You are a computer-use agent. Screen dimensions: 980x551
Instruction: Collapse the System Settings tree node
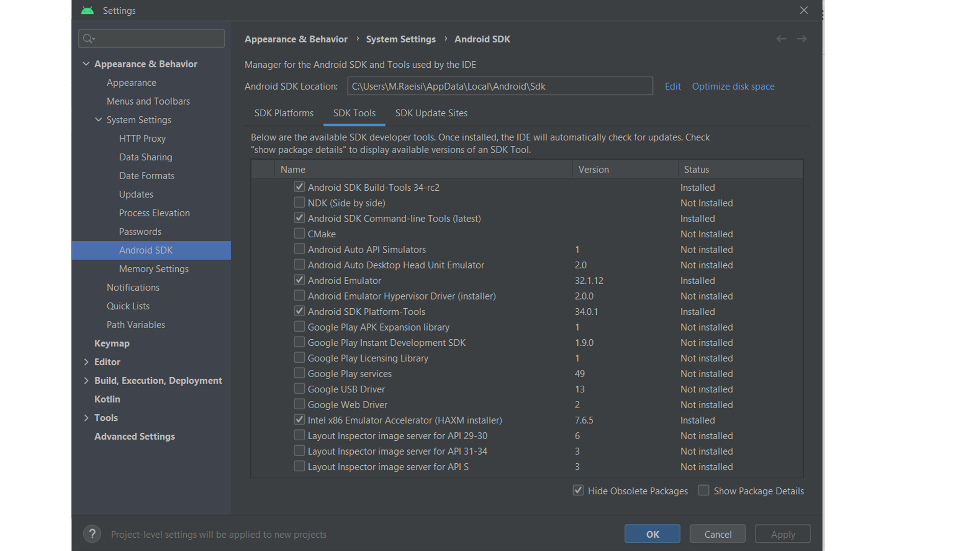pos(99,119)
